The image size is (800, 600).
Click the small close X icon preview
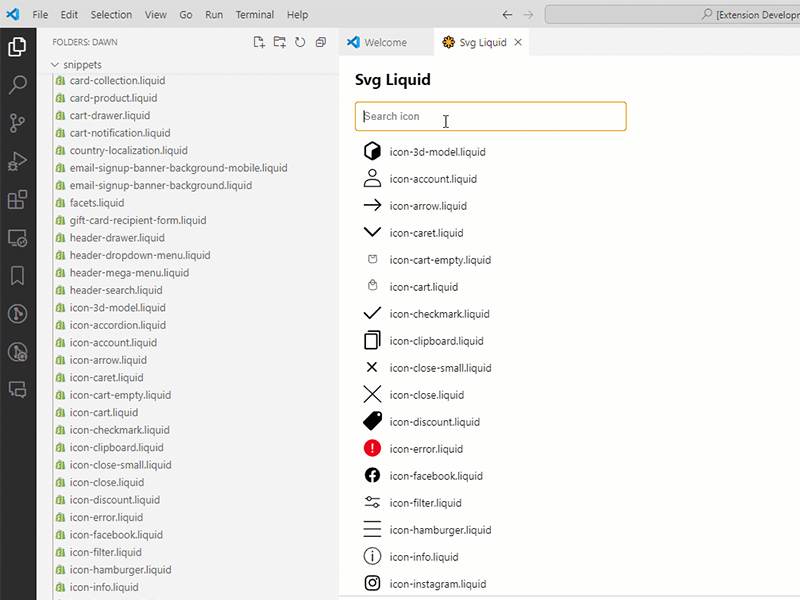[x=372, y=367]
